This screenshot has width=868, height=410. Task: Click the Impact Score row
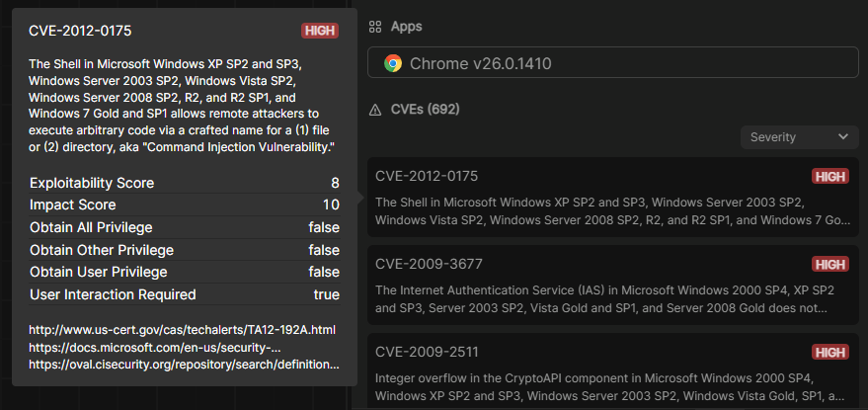[x=185, y=205]
